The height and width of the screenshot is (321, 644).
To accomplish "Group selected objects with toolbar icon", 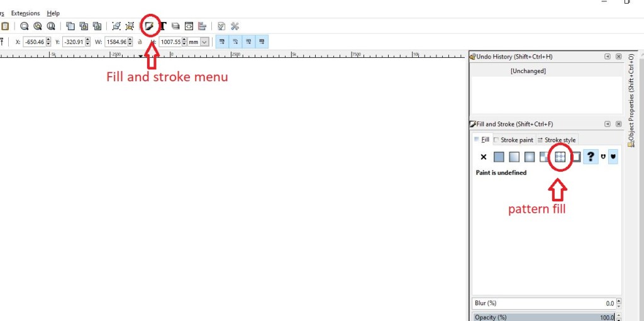I will (116, 26).
